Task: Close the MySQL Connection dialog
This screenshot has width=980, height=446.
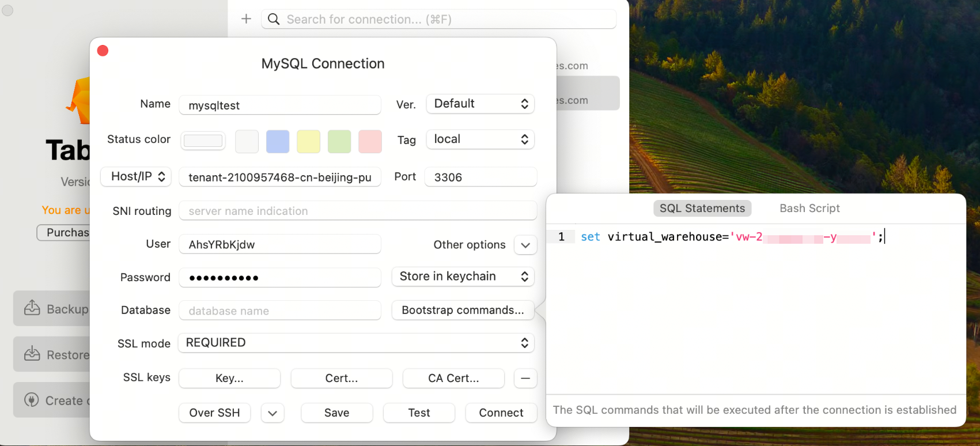Action: tap(103, 51)
